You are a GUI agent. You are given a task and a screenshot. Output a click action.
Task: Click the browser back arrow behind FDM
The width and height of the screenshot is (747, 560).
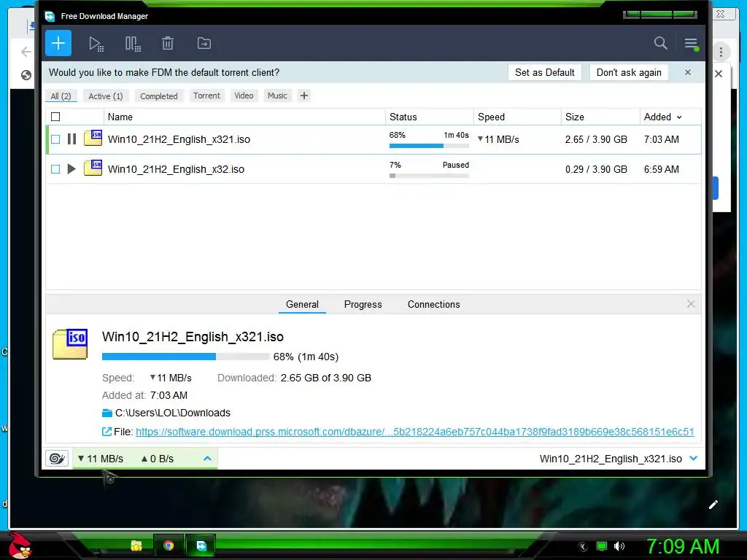26,52
